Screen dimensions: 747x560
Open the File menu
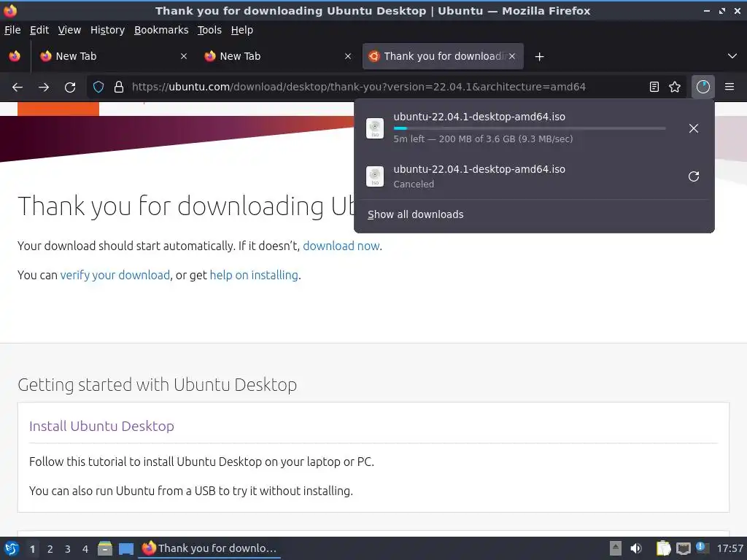coord(12,30)
